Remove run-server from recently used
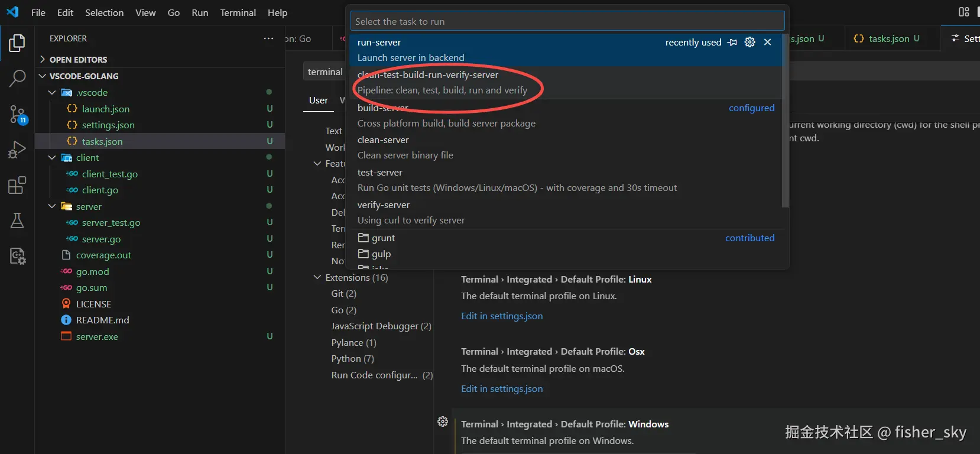The image size is (980, 454). coord(767,42)
